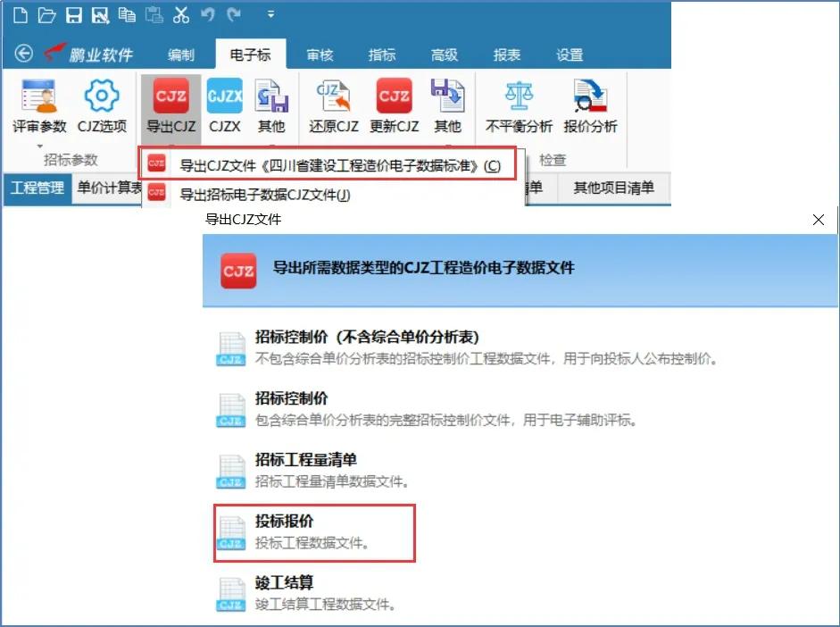Expand the quick access toolbar customize arrow

point(270,14)
